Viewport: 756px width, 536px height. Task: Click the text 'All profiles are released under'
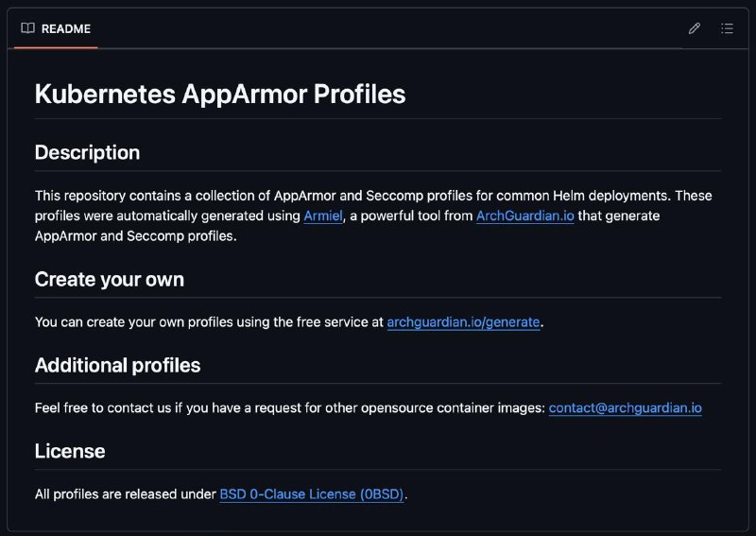pyautogui.click(x=126, y=494)
